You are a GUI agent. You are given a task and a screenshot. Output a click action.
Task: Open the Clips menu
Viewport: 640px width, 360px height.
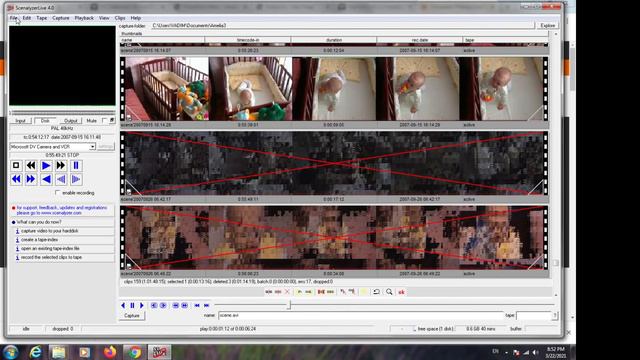120,18
